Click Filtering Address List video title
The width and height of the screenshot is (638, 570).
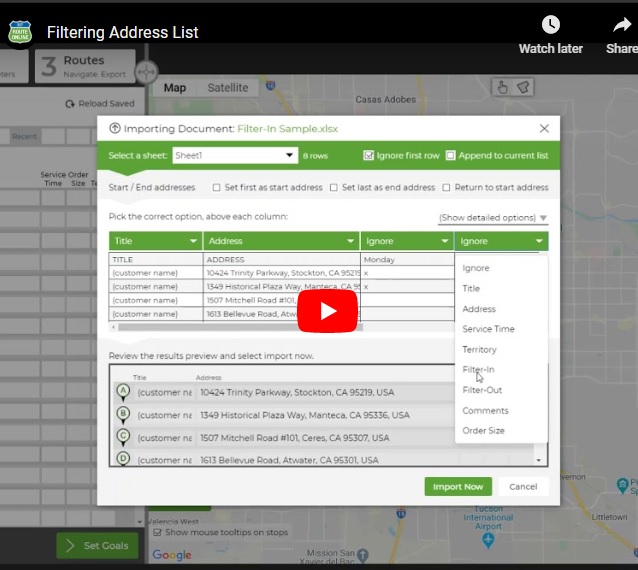point(122,33)
